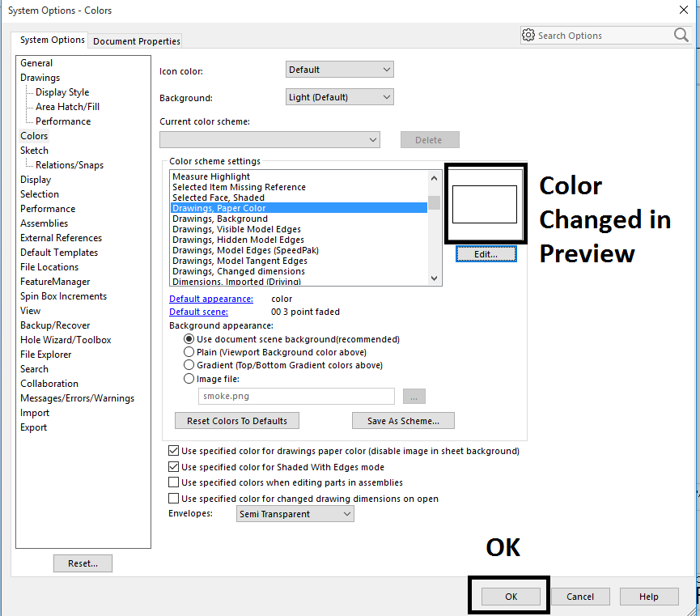Image resolution: width=700 pixels, height=616 pixels.
Task: Click Reset Colors To Defaults
Action: click(x=237, y=420)
